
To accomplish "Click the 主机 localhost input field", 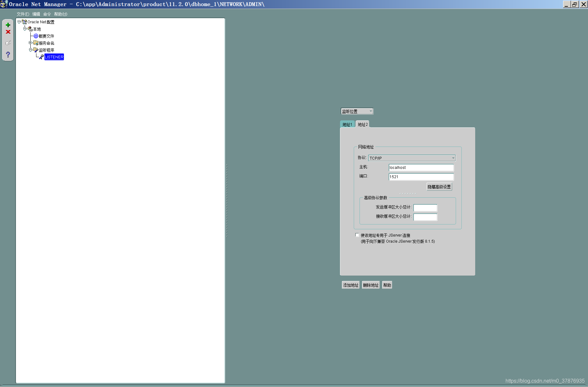I will coord(421,168).
